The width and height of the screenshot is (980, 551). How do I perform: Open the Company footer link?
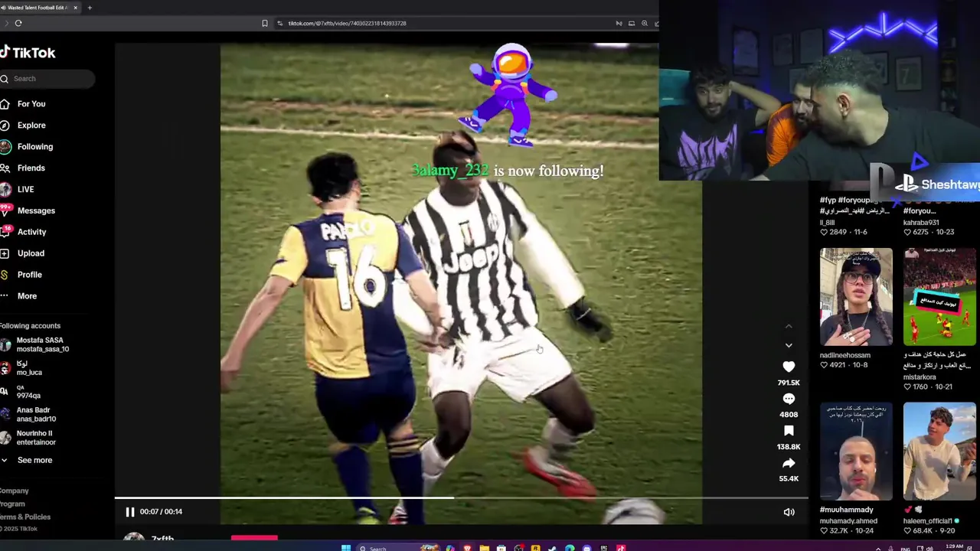(14, 491)
